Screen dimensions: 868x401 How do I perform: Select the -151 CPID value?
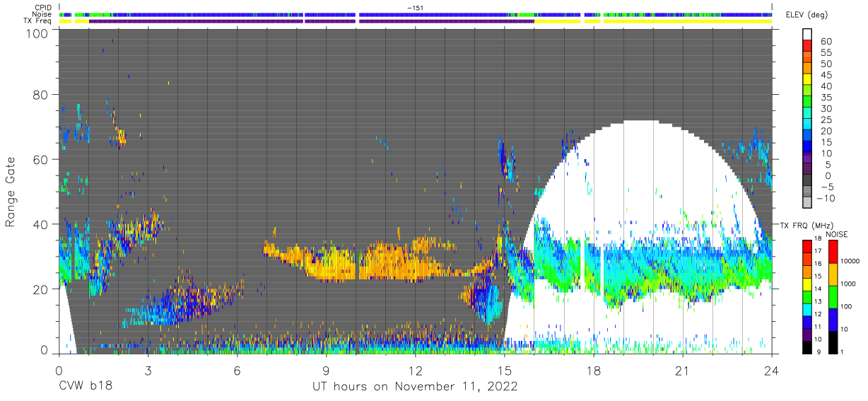click(x=414, y=7)
